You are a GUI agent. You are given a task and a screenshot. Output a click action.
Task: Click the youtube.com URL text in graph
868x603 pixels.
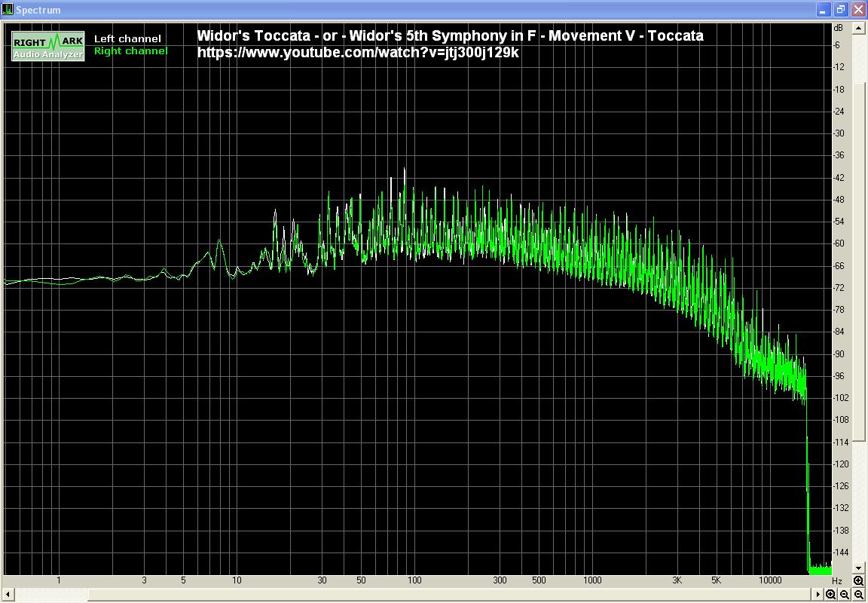[358, 53]
